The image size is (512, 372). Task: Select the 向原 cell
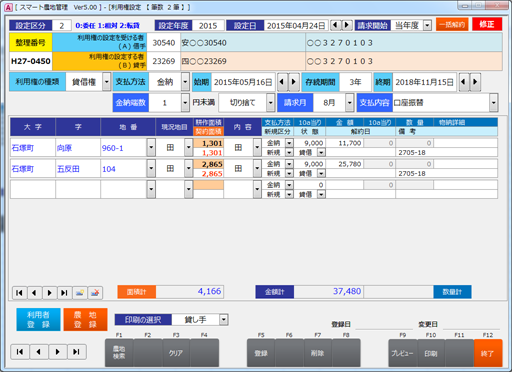(x=78, y=148)
